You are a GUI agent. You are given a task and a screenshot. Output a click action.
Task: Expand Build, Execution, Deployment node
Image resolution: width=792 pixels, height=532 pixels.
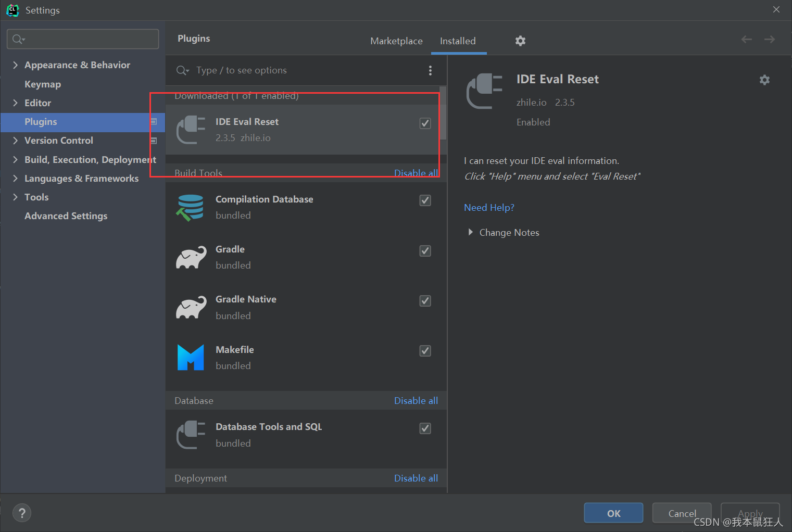(x=15, y=160)
